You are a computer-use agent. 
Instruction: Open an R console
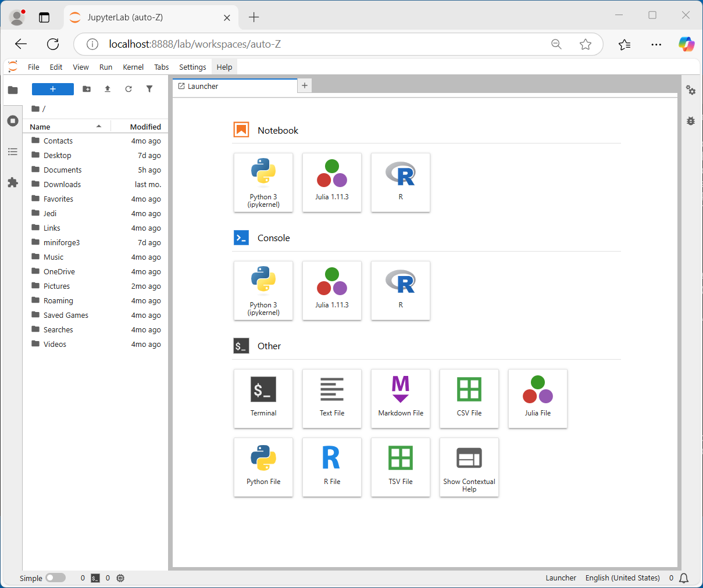tap(401, 291)
